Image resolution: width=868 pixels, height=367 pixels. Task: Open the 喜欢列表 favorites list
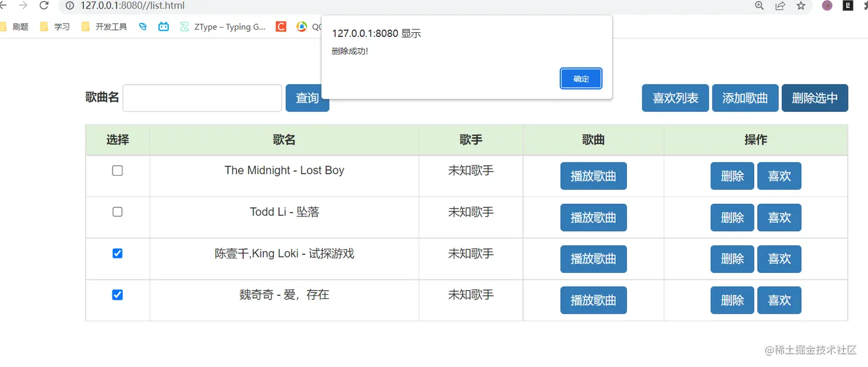point(675,98)
